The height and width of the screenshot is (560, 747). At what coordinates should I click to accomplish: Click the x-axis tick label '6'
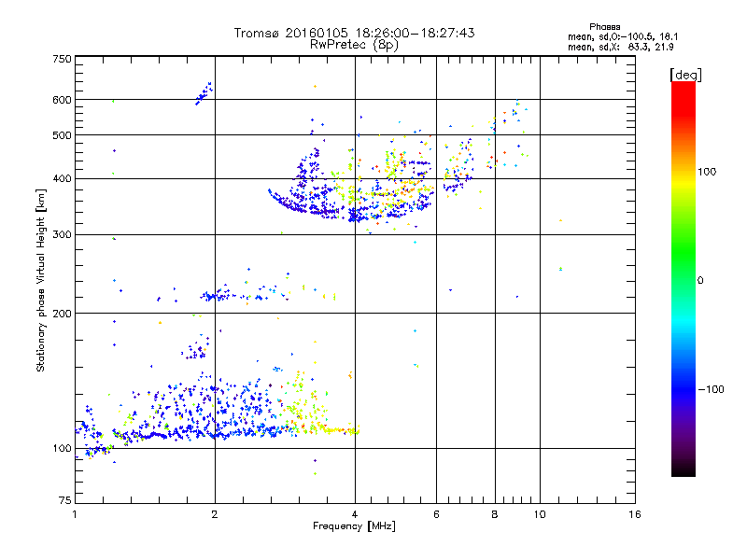(x=436, y=514)
